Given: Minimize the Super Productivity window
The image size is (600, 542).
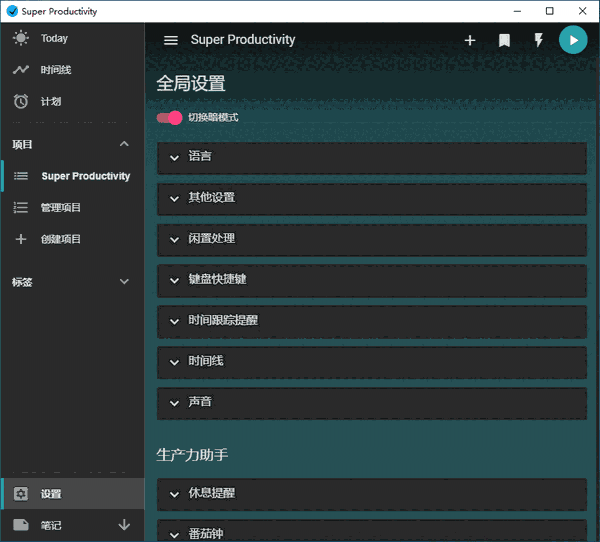Looking at the screenshot, I should pyautogui.click(x=517, y=11).
